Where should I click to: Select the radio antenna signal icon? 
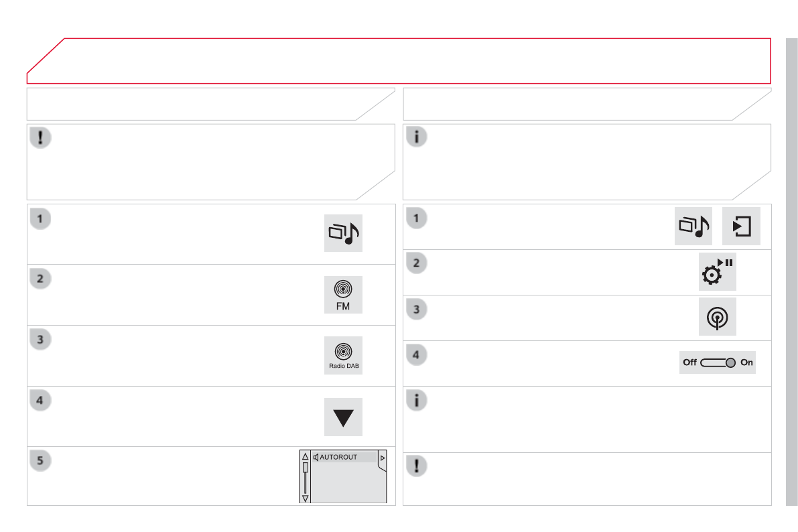point(718,317)
